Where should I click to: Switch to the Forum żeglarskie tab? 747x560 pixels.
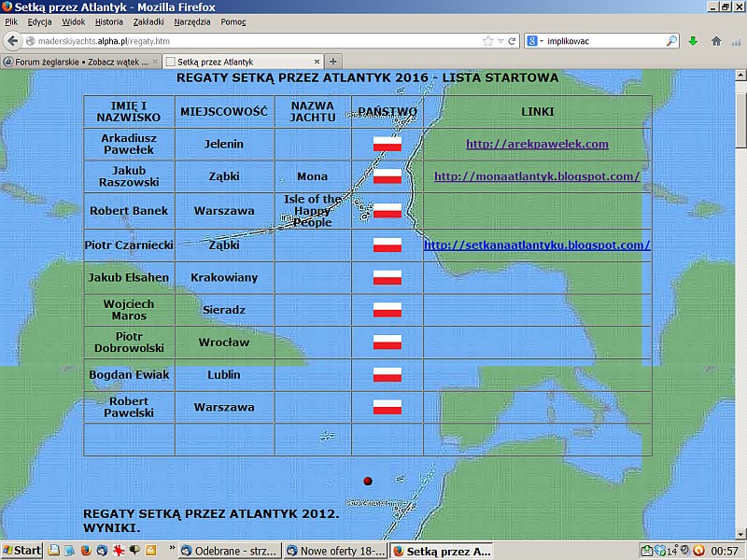(80, 62)
